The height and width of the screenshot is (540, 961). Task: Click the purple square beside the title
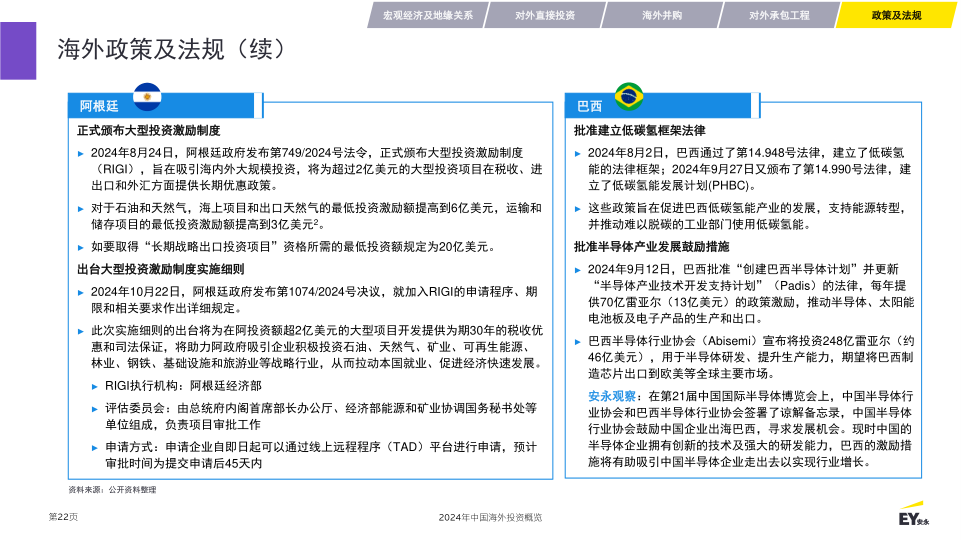pos(18,51)
